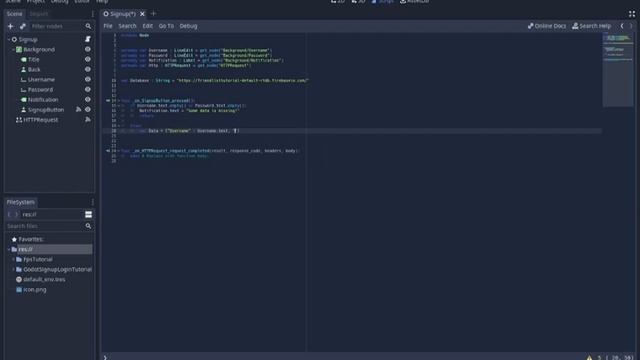Screen dimensions: 640x360
Task: Expand the GodotSignupLoginTutorial folder
Action: 13,269
